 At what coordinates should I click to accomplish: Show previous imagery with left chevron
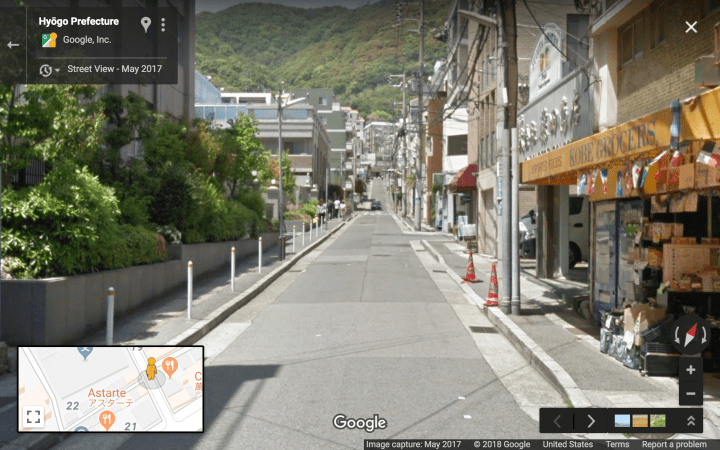[557, 421]
